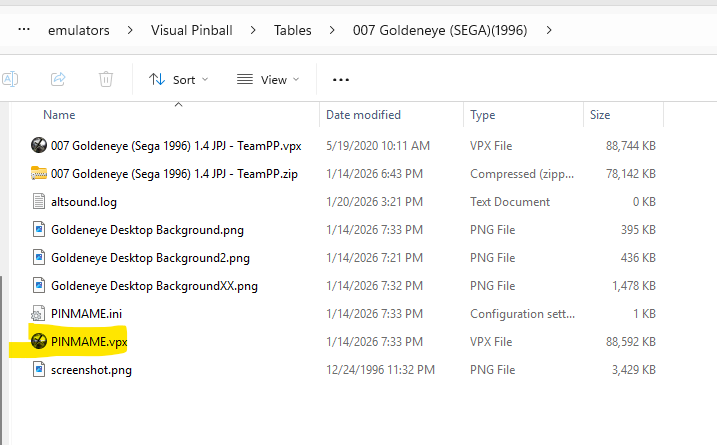Viewport: 717px width, 445px height.
Task: Go to the Tables breadcrumb
Action: tap(293, 30)
